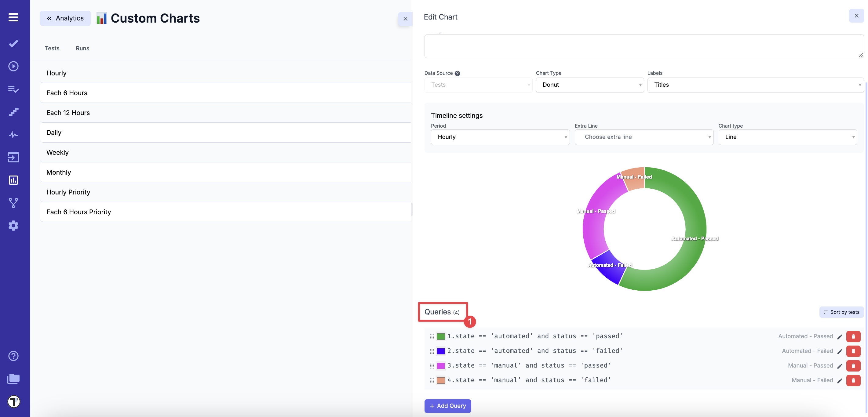Viewport: 868px width, 417px height.
Task: Open the Chart Type dropdown showing Donut
Action: (590, 85)
